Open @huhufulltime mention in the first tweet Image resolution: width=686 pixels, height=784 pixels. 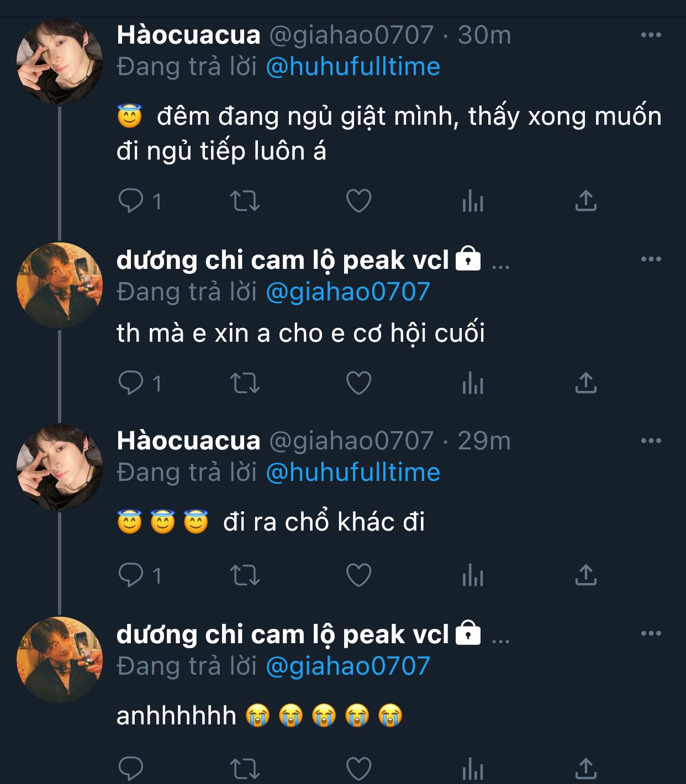tap(353, 67)
